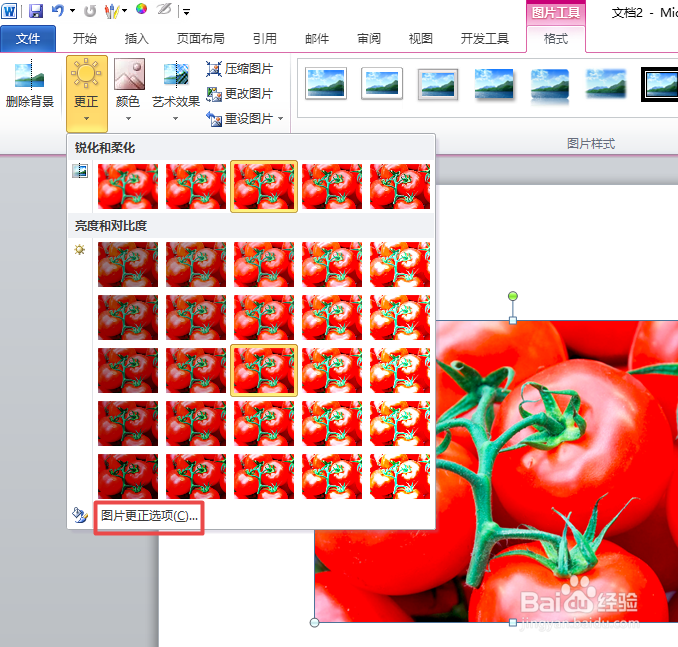Click the top middle resize handle of the picture
This screenshot has width=678, height=647.
point(513,320)
